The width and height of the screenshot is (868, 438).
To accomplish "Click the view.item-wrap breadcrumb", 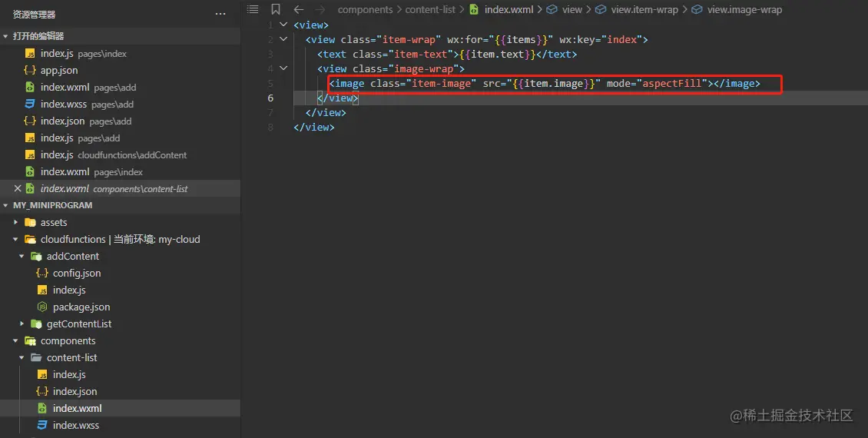I will (x=638, y=9).
